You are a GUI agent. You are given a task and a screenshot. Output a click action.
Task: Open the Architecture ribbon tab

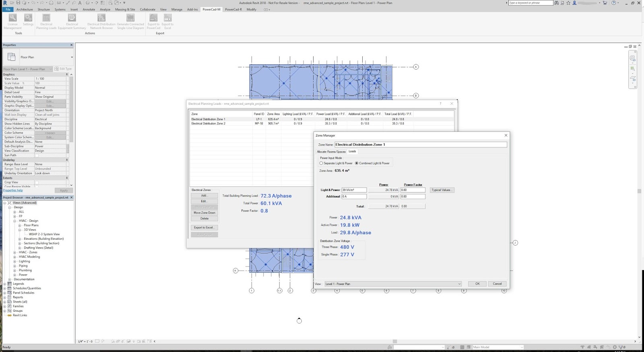pyautogui.click(x=25, y=9)
